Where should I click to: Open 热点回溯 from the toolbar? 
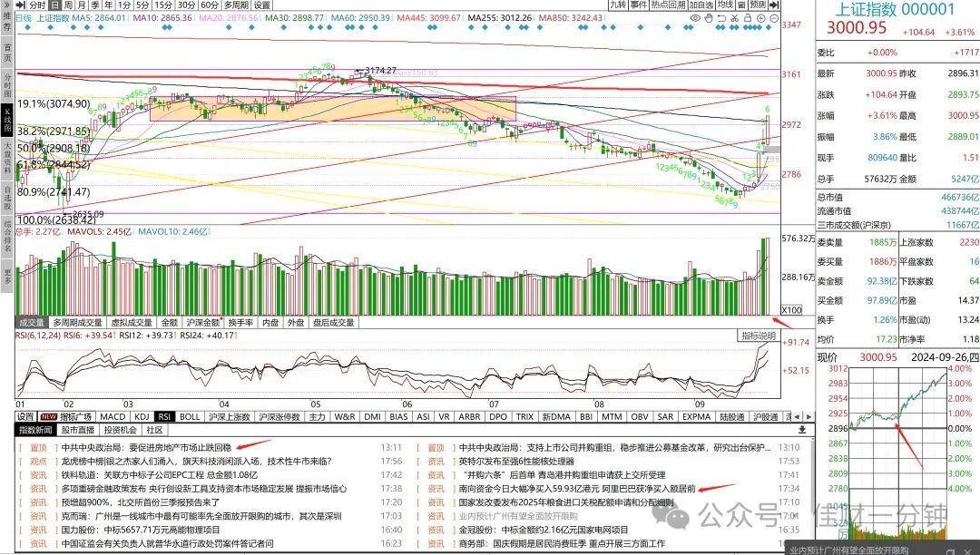[668, 5]
